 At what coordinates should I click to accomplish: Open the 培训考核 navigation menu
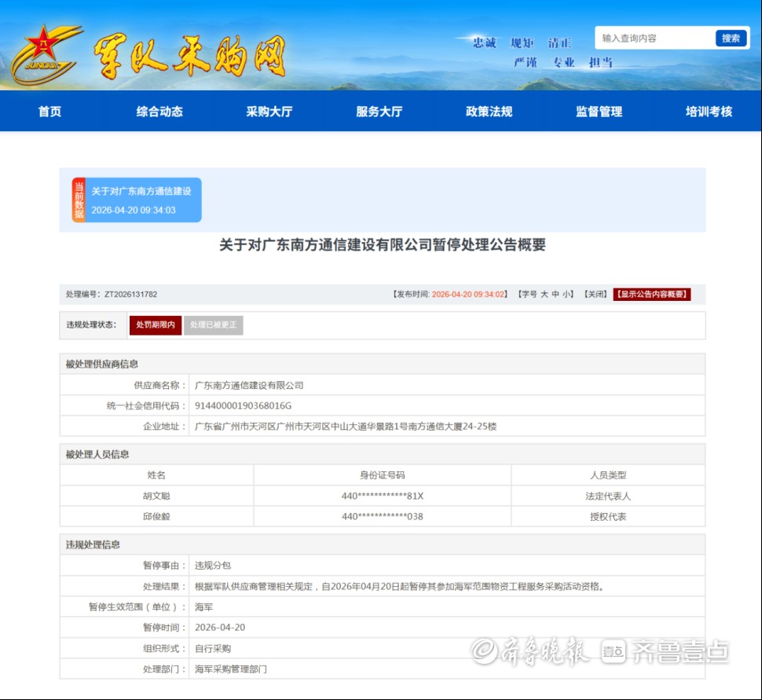tap(709, 112)
